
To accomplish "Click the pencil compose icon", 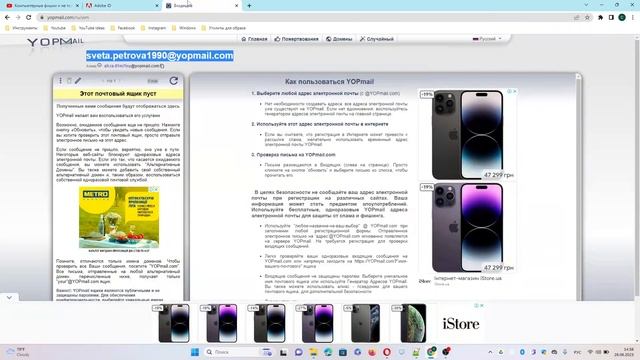I will (78, 81).
